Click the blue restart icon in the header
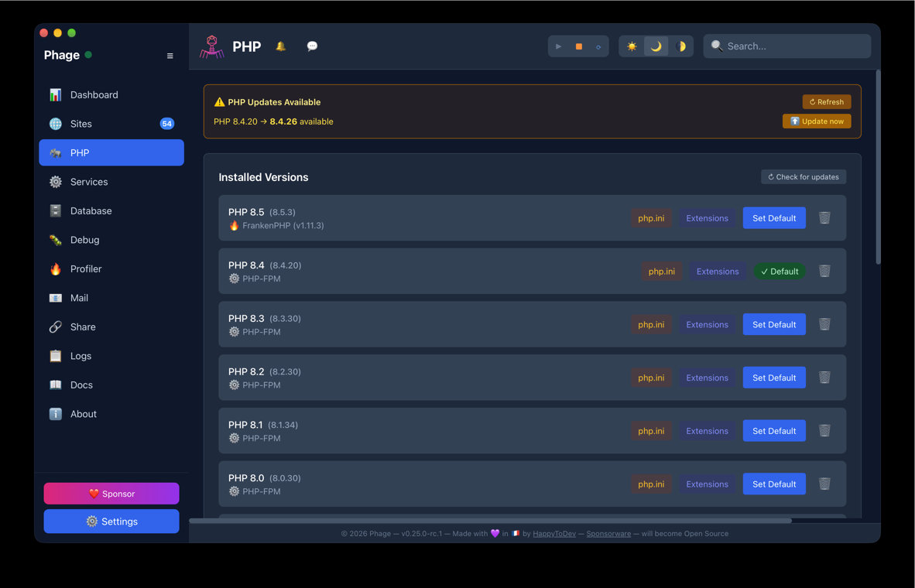The image size is (915, 588). (598, 46)
